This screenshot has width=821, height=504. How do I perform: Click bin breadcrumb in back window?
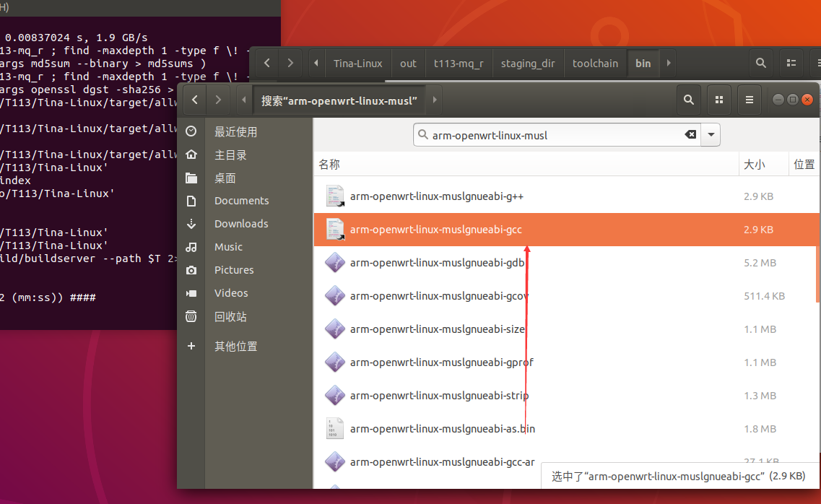tap(643, 64)
